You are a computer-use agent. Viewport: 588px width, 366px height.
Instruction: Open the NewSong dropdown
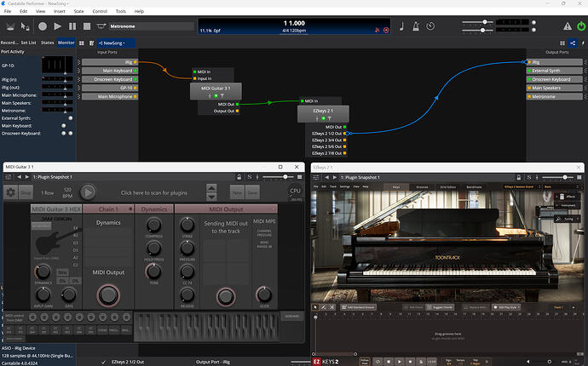click(x=116, y=43)
